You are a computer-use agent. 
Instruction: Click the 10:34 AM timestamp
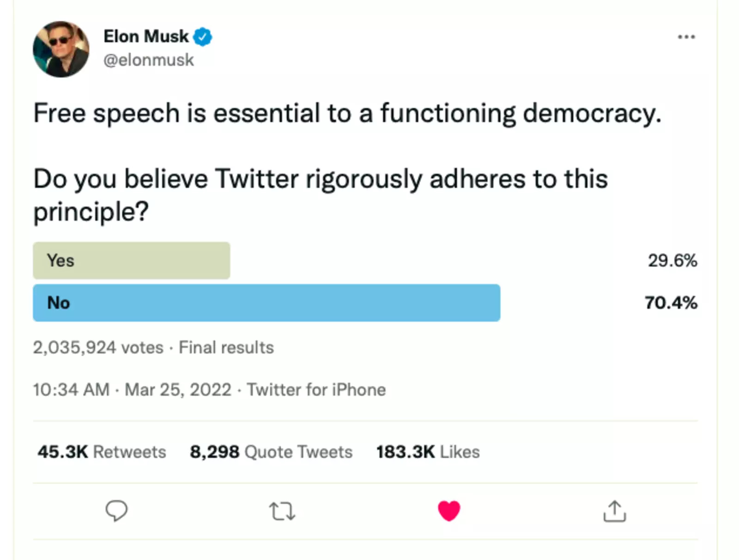(x=71, y=390)
